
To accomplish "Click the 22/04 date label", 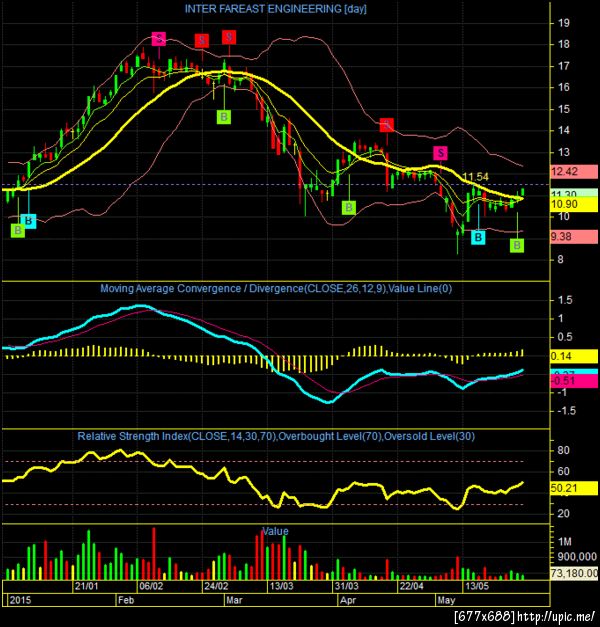I will (x=412, y=586).
